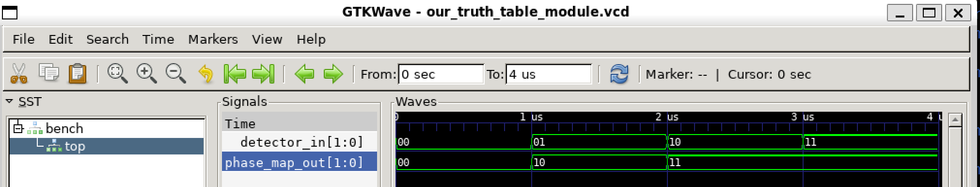Click the Reload waveform icon

pos(619,74)
